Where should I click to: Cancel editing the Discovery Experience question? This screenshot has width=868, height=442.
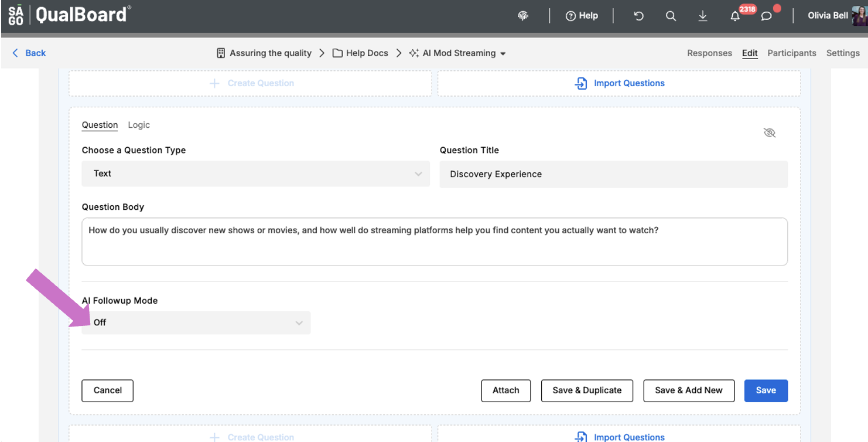tap(107, 390)
